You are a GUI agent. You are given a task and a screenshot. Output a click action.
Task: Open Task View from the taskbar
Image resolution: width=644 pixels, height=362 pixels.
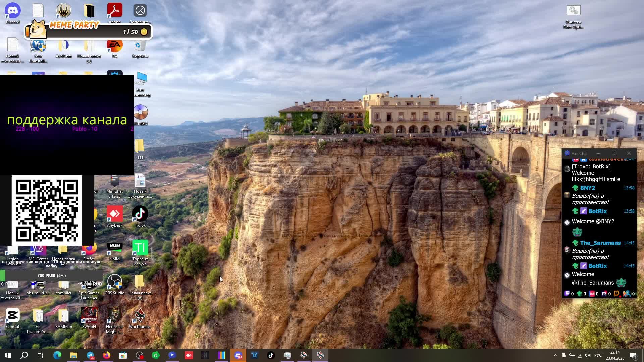coord(40,355)
